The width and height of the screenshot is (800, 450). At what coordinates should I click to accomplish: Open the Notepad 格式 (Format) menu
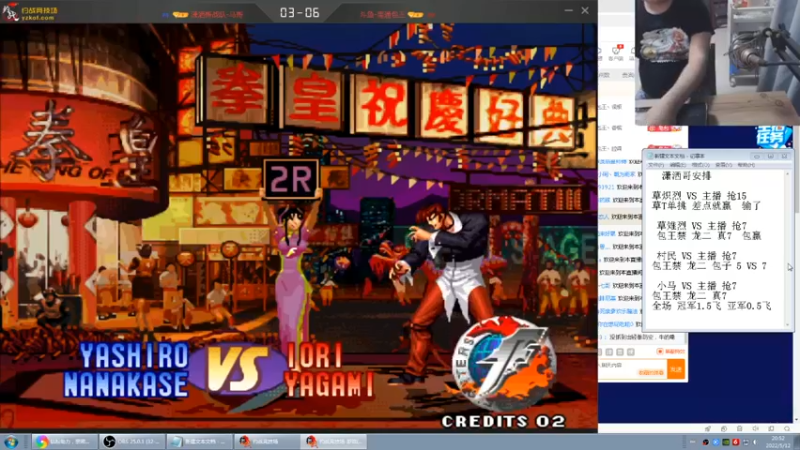pos(701,165)
